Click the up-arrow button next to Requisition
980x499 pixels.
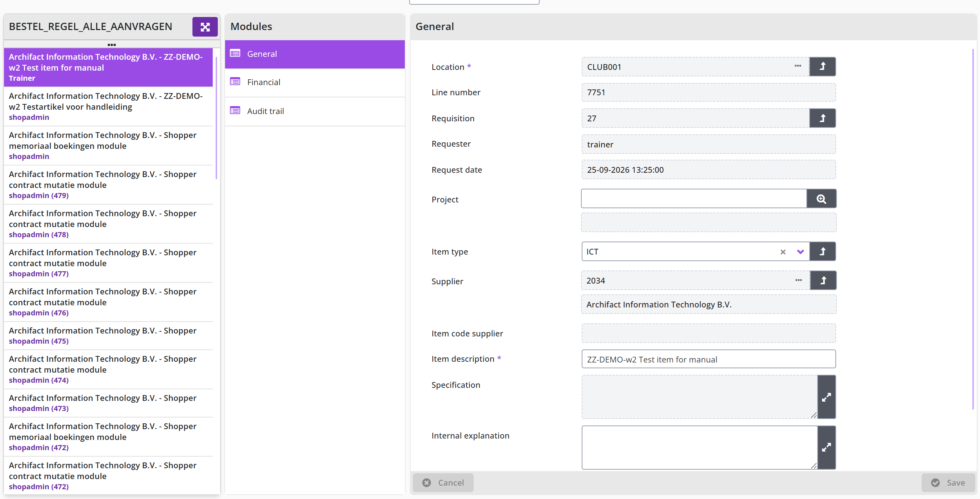pyautogui.click(x=822, y=118)
